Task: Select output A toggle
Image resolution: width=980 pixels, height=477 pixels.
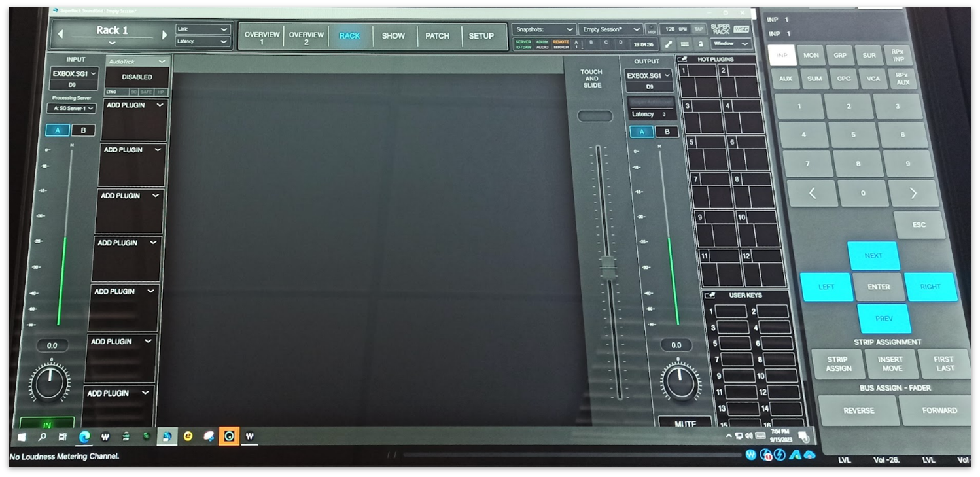Action: tap(641, 132)
